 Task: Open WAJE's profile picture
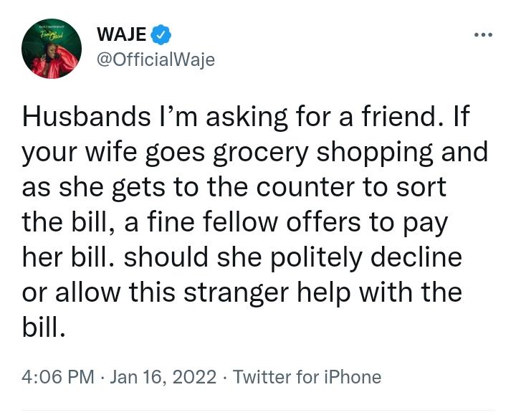point(51,49)
